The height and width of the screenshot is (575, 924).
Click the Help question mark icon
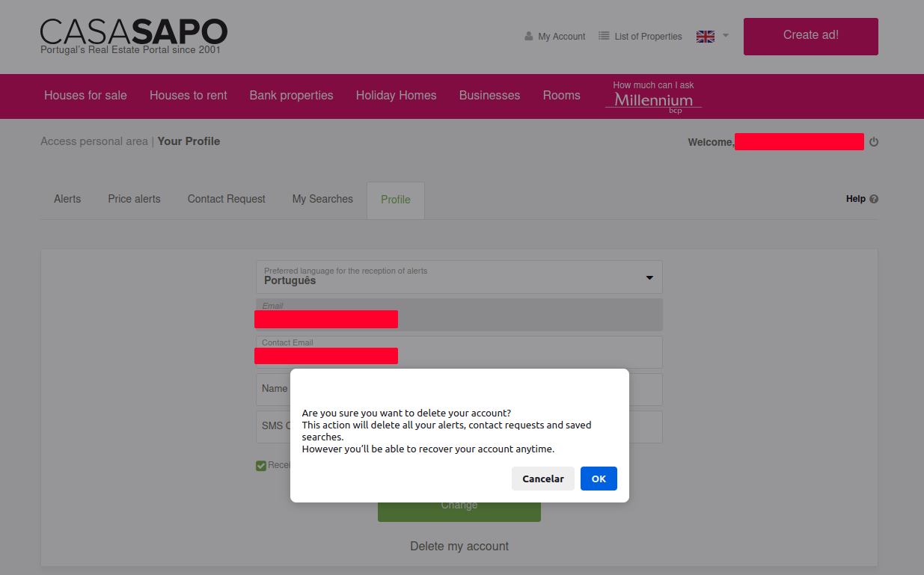coord(874,199)
